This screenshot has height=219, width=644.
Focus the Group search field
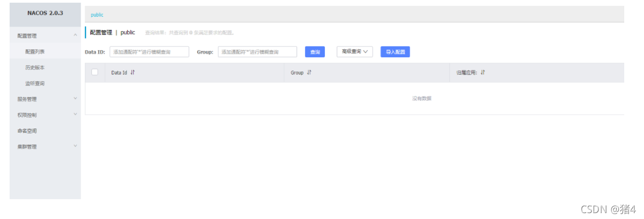point(257,52)
